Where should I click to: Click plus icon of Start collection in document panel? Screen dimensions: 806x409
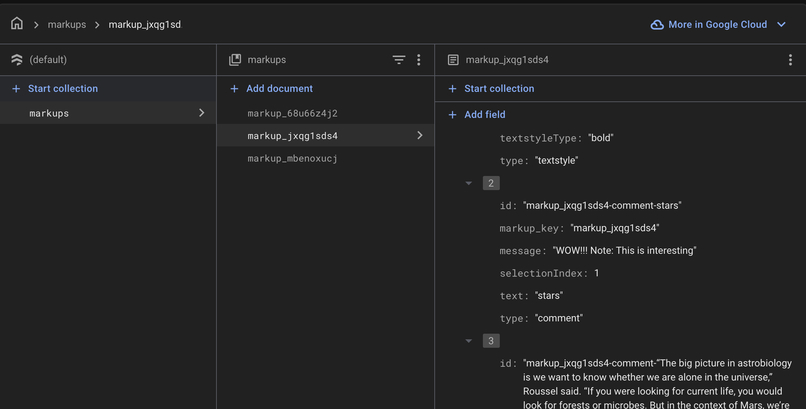pyautogui.click(x=452, y=88)
